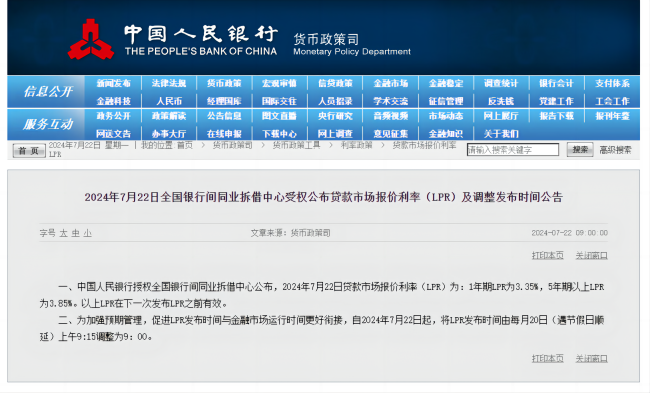This screenshot has height=393, width=650.
Task: Set font size to 小
Action: [x=87, y=233]
